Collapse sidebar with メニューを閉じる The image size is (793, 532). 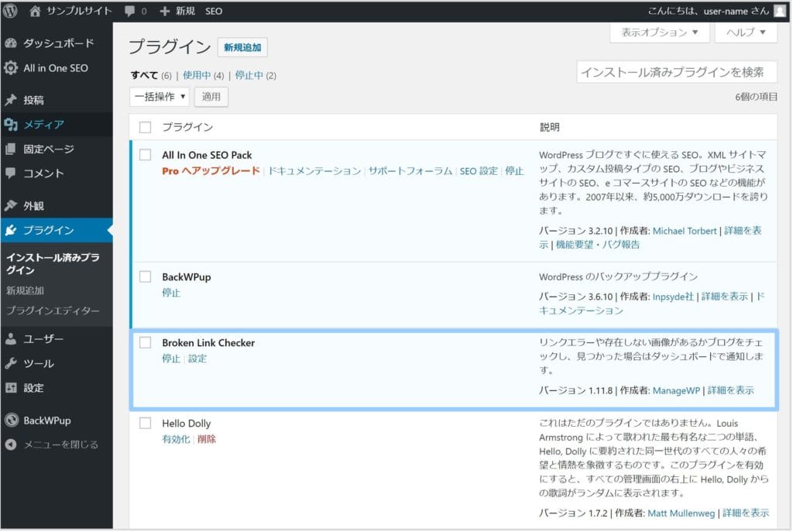point(60,444)
